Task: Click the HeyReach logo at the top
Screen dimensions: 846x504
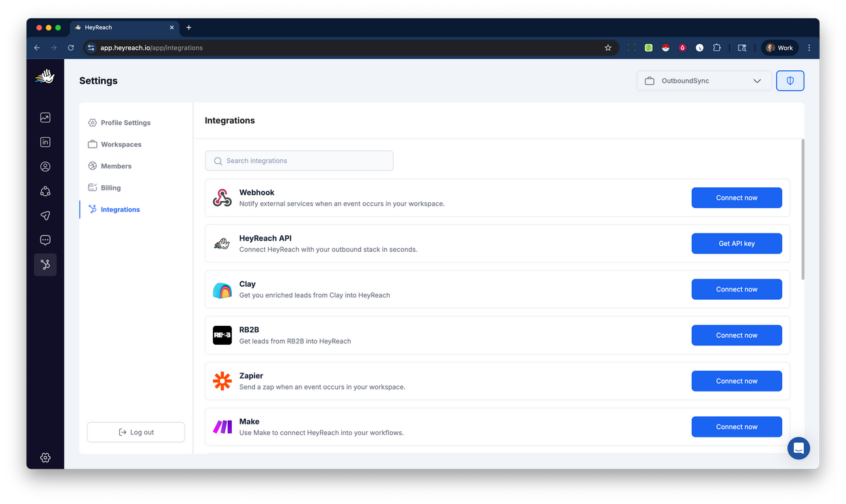Action: tap(44, 76)
